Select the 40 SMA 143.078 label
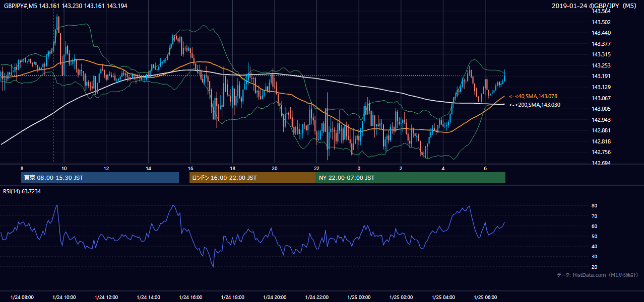Screen dimensions: 644x302 point(533,96)
